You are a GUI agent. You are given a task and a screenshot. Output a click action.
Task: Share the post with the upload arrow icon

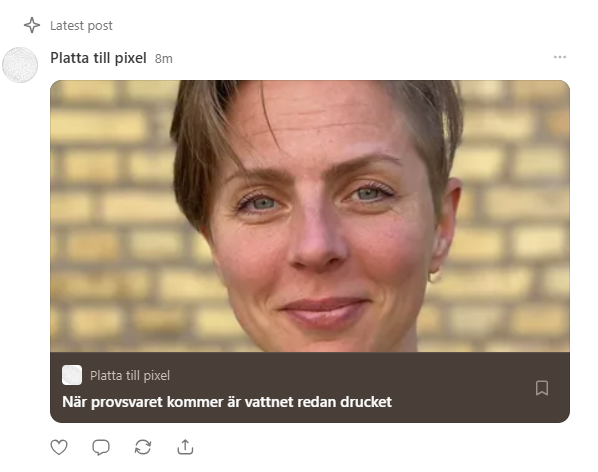pyautogui.click(x=185, y=447)
